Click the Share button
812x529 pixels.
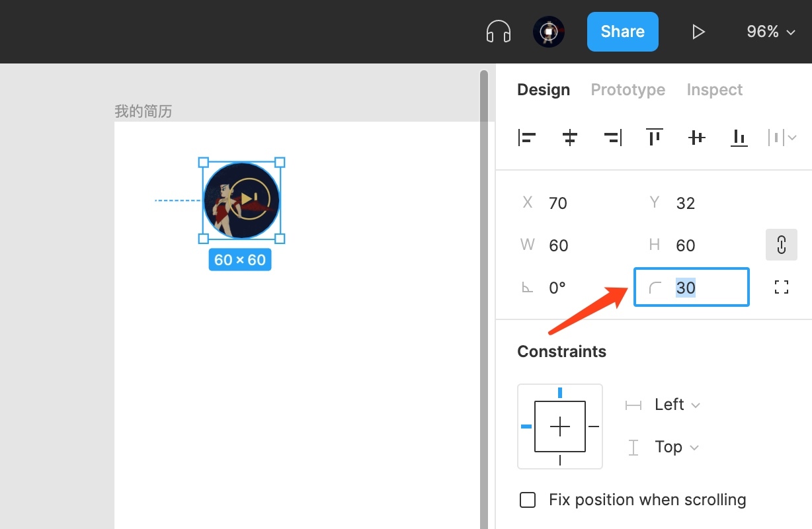[622, 32]
